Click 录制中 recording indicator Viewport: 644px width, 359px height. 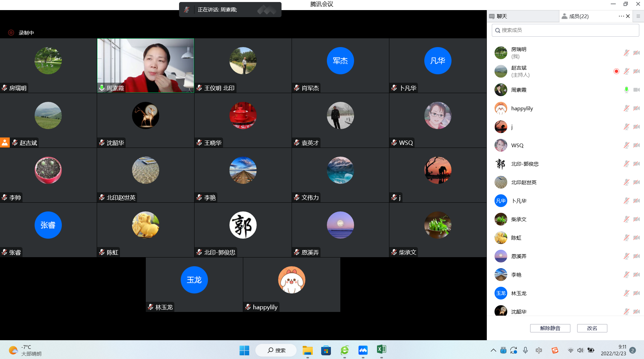(x=21, y=33)
